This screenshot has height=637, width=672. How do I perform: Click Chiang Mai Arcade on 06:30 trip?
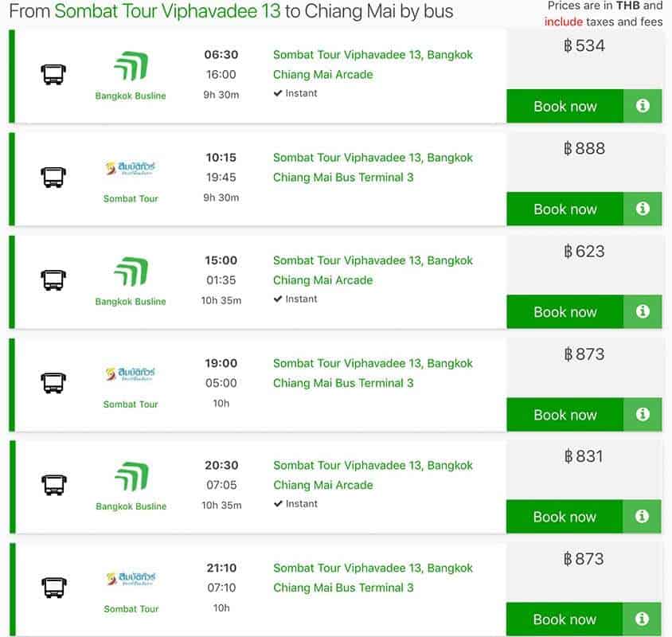[322, 75]
